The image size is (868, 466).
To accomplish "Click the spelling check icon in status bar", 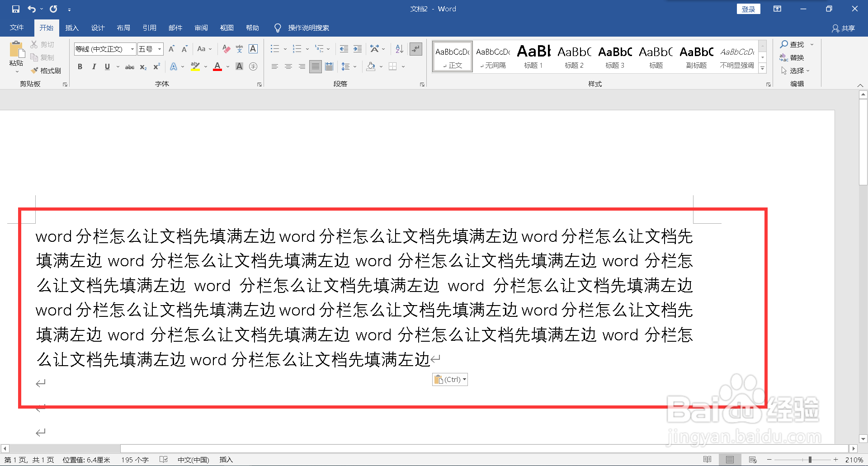I will (164, 460).
